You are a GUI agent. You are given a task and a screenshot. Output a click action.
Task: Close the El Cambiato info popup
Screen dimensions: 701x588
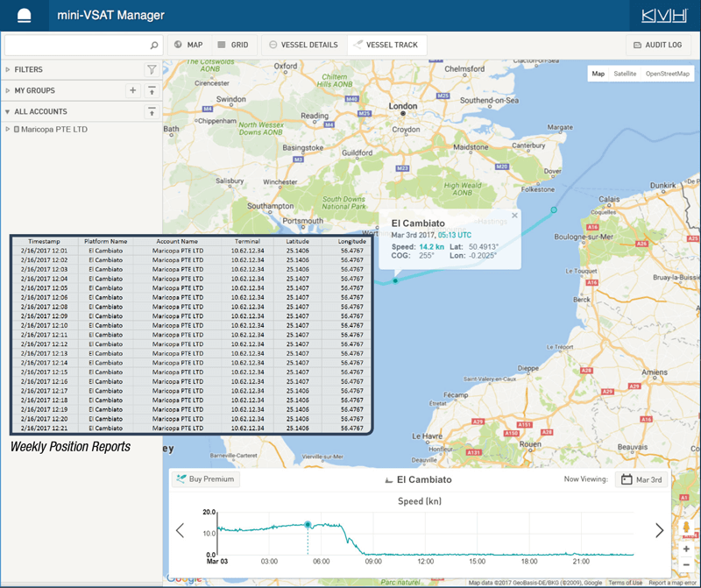tap(514, 216)
